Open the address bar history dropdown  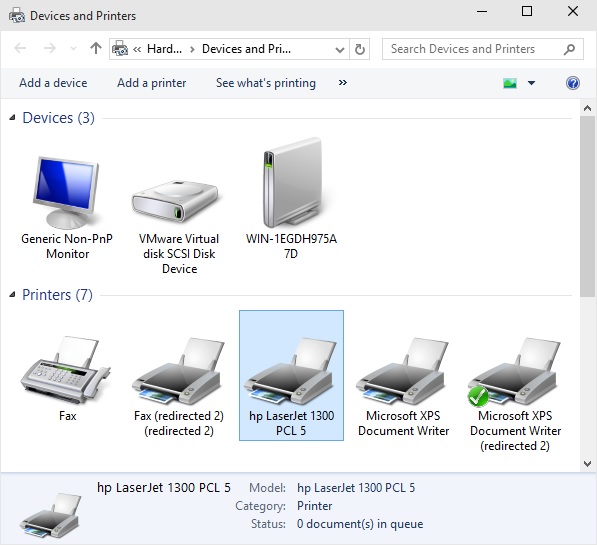click(x=340, y=50)
